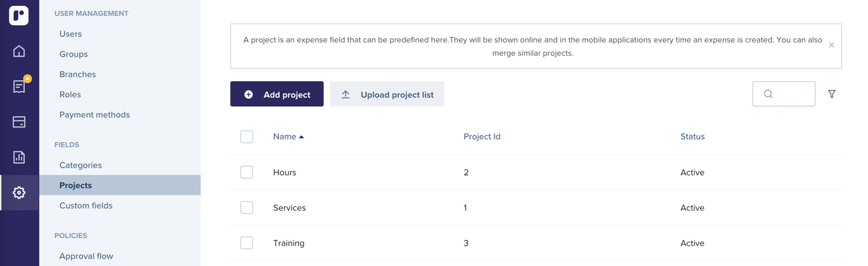
Task: Open the expenses receipt icon with badge
Action: point(19,86)
